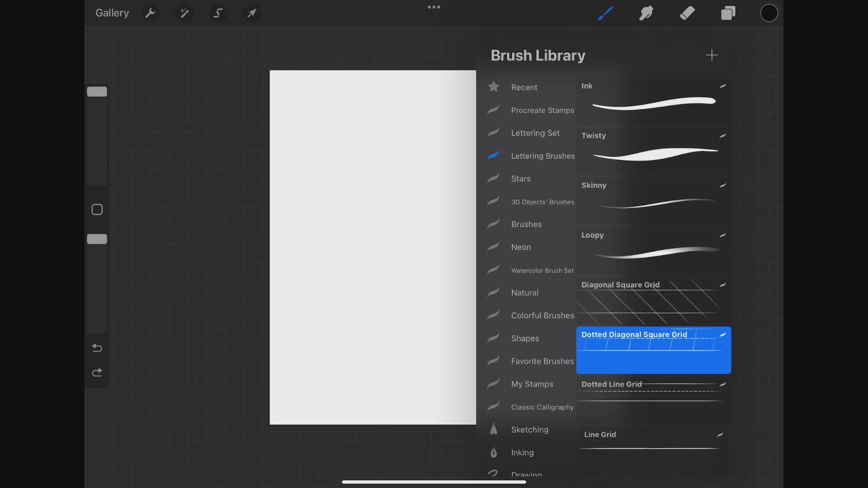Open the active color swatch

[769, 13]
